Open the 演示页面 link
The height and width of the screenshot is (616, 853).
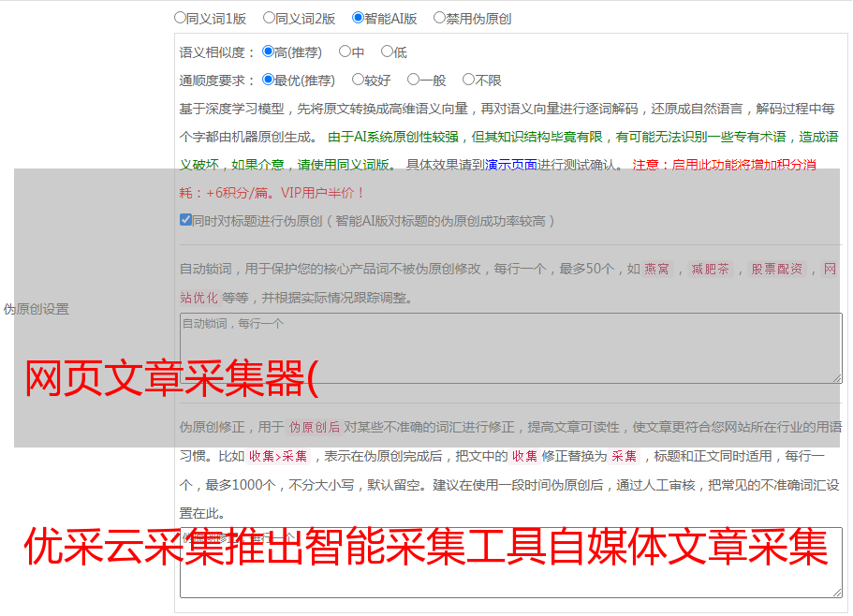point(511,165)
